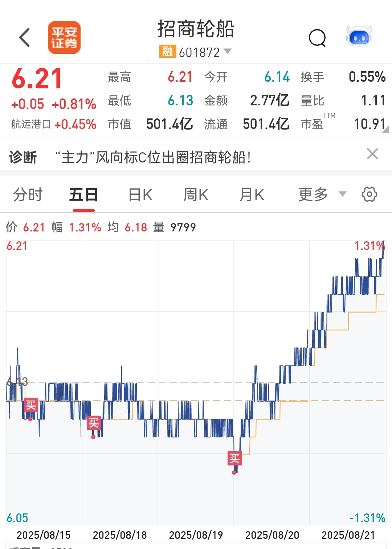Viewport: 392px width, 549px height.
Task: Expand the stock code 601872 dropdown arrow
Action: 228,51
